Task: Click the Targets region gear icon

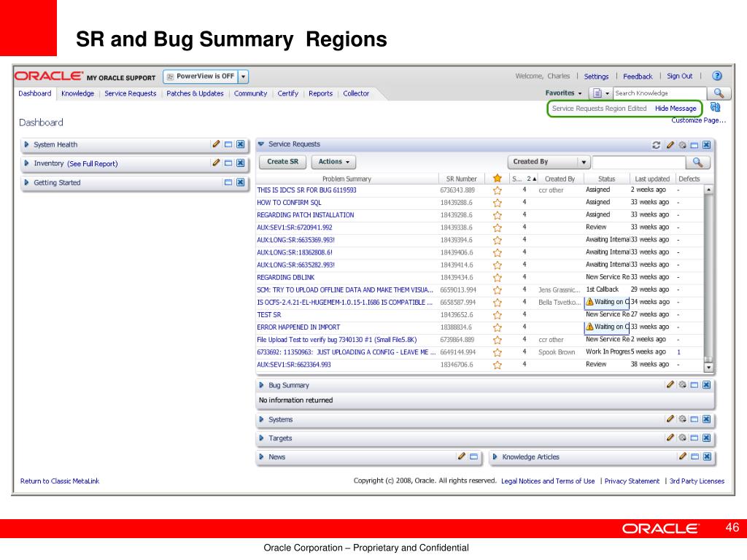Action: coord(683,437)
